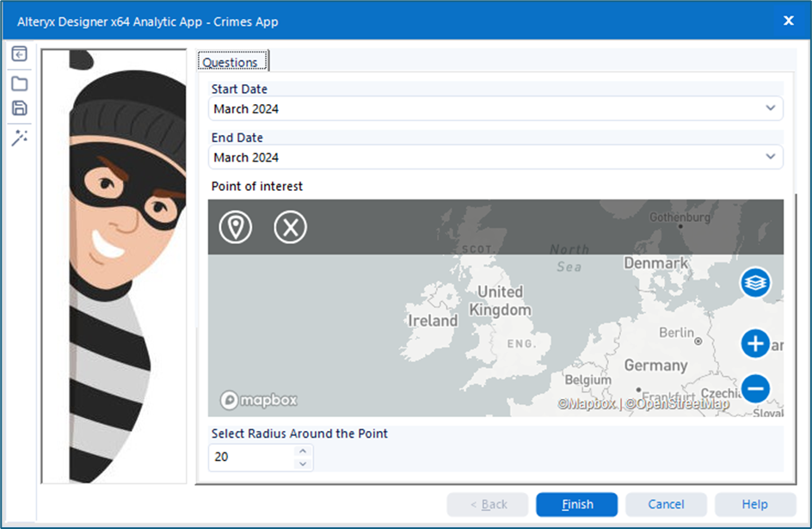Zoom out on the map
The image size is (812, 529).
tap(755, 388)
